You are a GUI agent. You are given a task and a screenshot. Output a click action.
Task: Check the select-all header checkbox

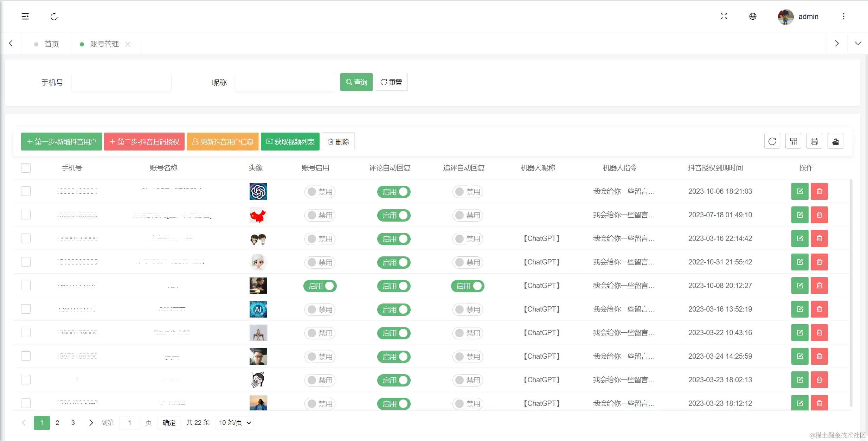pyautogui.click(x=26, y=168)
